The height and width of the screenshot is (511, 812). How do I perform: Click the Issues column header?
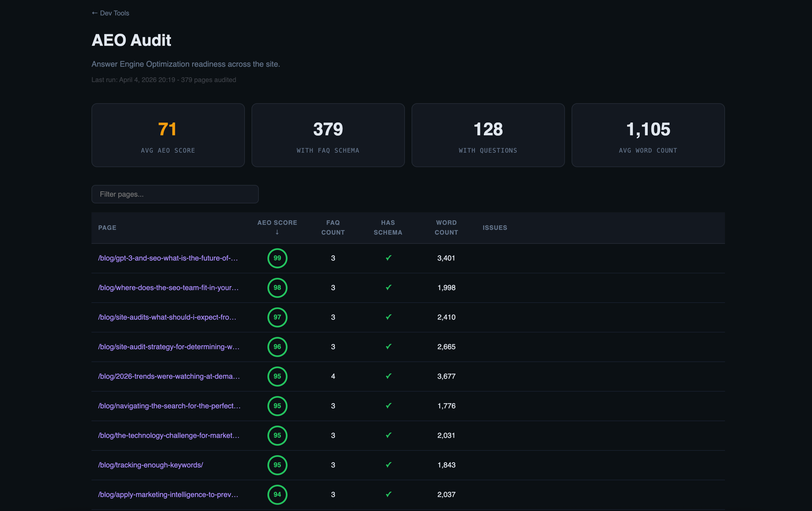(495, 228)
